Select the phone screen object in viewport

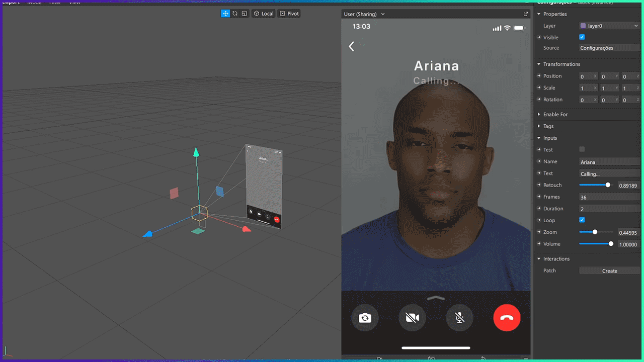pos(264,186)
